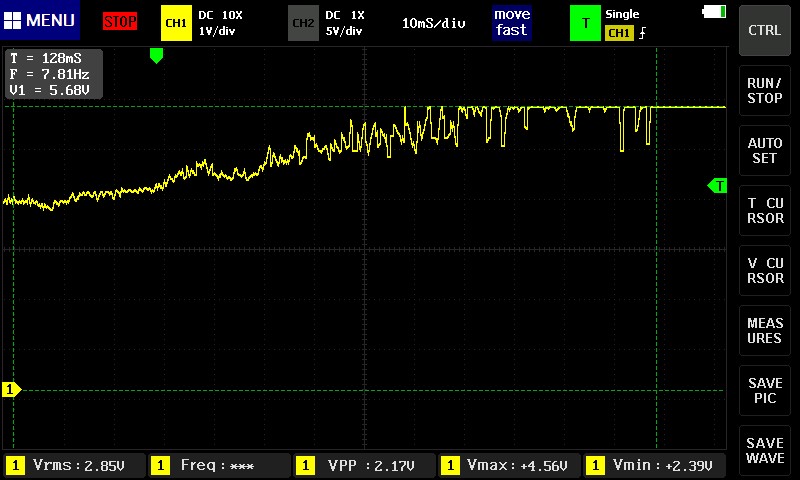The height and width of the screenshot is (480, 800).
Task: Change CH2 DC 1X coupling setting
Action: click(345, 15)
